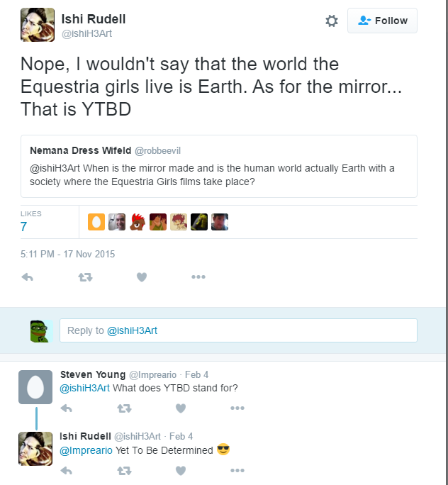Reply to the 'Yet To Be Determined' tweet
This screenshot has width=448, height=485.
tap(67, 470)
